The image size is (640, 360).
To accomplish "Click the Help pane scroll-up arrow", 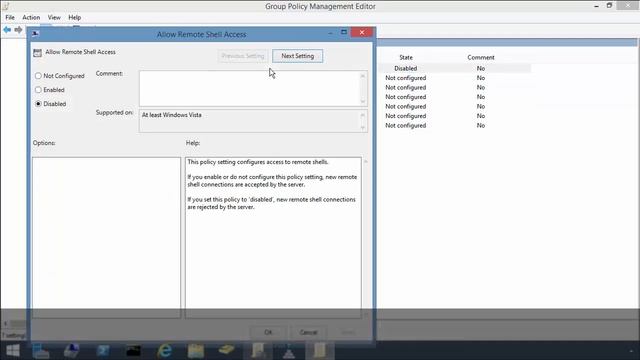I will 366,162.
